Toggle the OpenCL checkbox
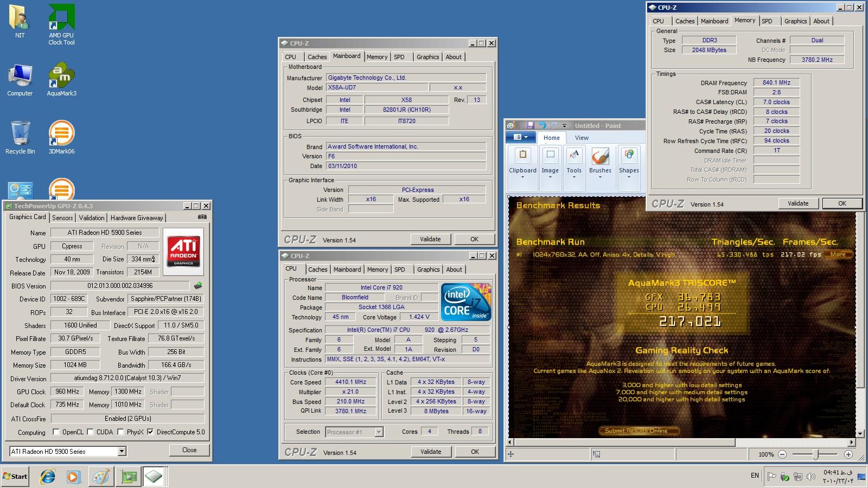Image resolution: width=868 pixels, height=488 pixels. 56,432
